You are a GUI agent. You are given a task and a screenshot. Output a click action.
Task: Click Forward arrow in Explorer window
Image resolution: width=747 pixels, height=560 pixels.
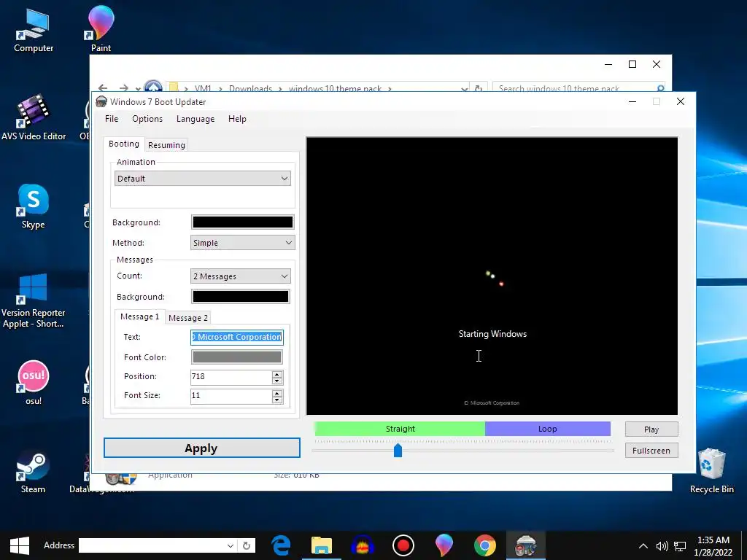coord(124,88)
